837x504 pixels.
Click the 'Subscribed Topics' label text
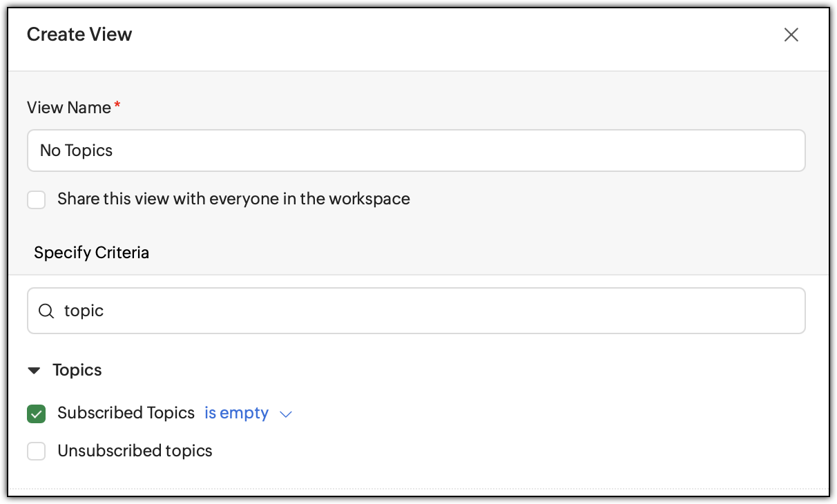point(126,413)
